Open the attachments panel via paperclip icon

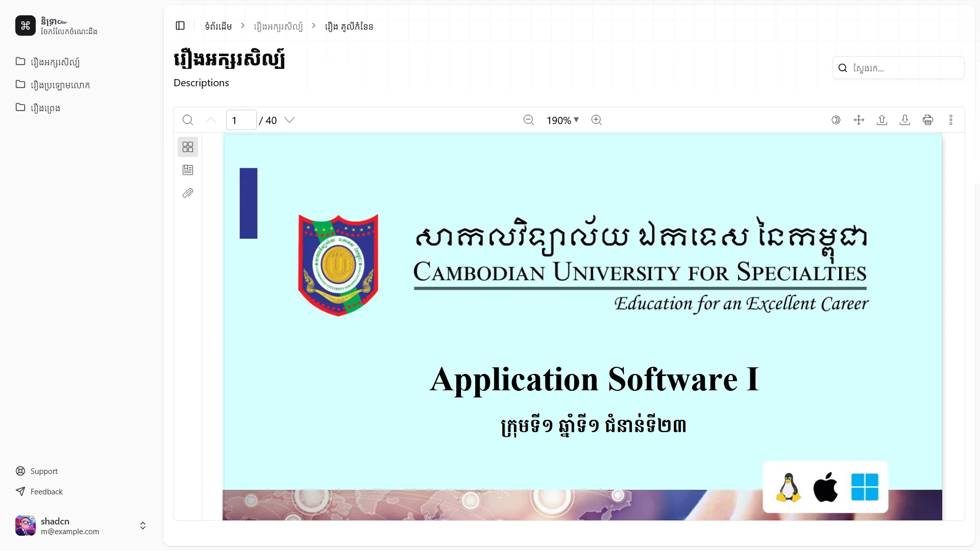point(188,193)
